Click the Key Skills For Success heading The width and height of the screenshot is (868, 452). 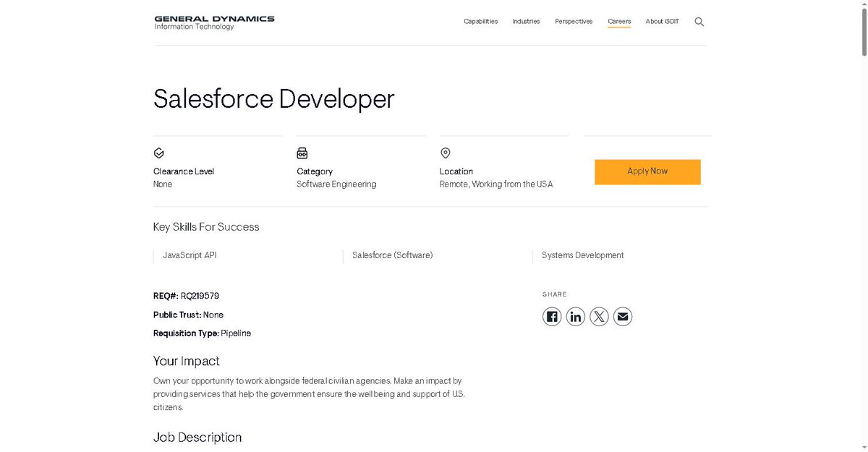pyautogui.click(x=206, y=227)
